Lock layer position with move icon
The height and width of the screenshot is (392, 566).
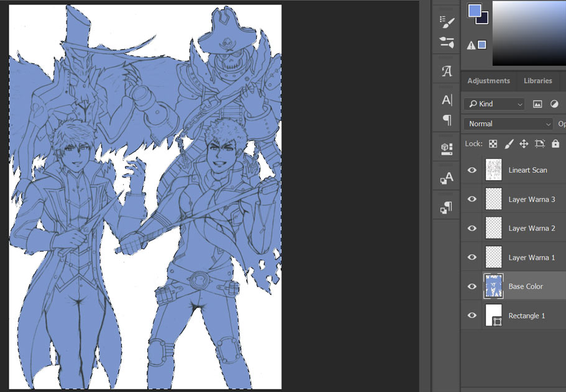524,144
